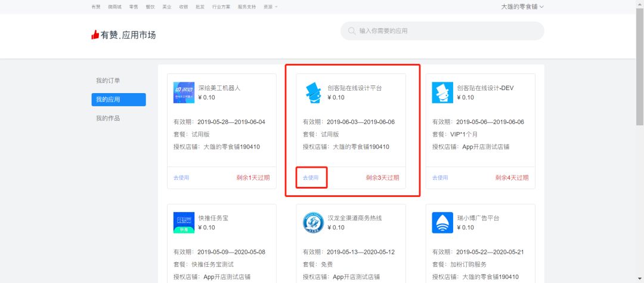Click 去使用 for 深绘美工机器人
The width and height of the screenshot is (644, 283).
coord(181,178)
